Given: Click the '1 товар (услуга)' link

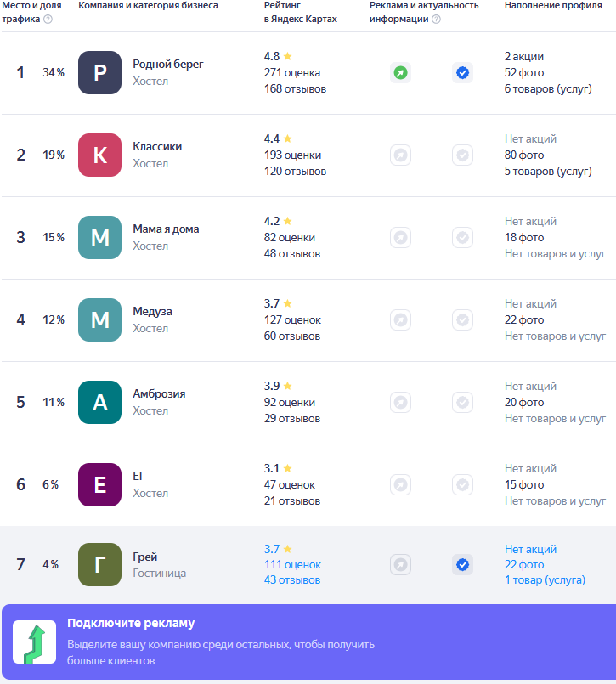Looking at the screenshot, I should click(x=545, y=580).
